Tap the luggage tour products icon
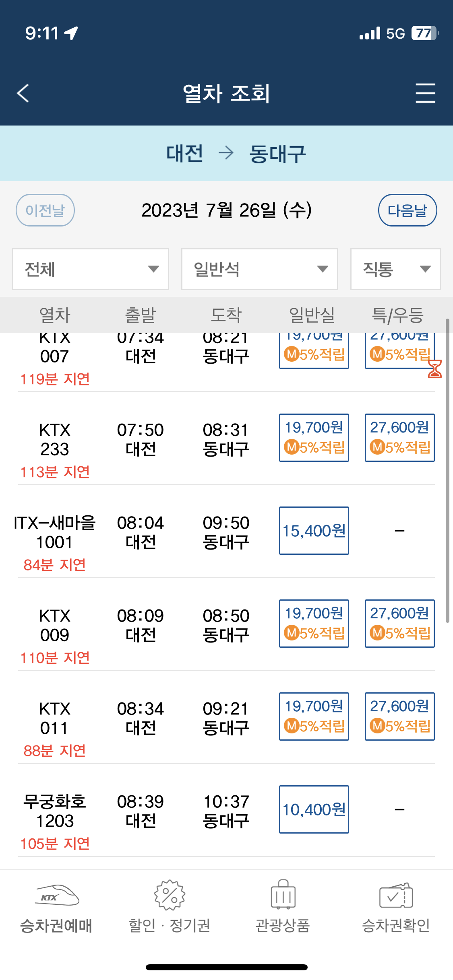Screen dimensions: 453x980 click(x=283, y=896)
